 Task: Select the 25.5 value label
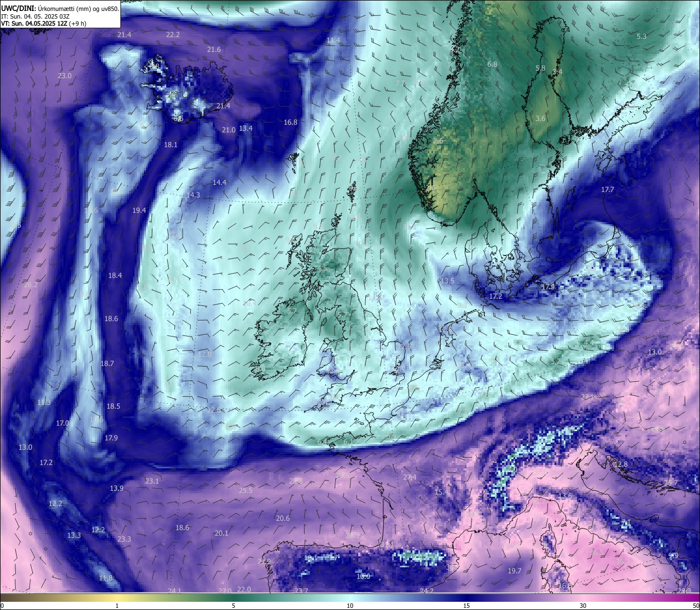(246, 490)
